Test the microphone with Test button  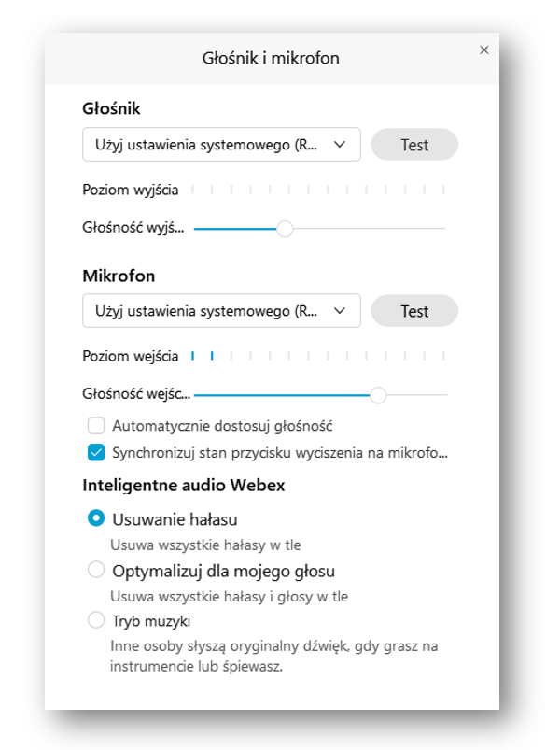(414, 311)
